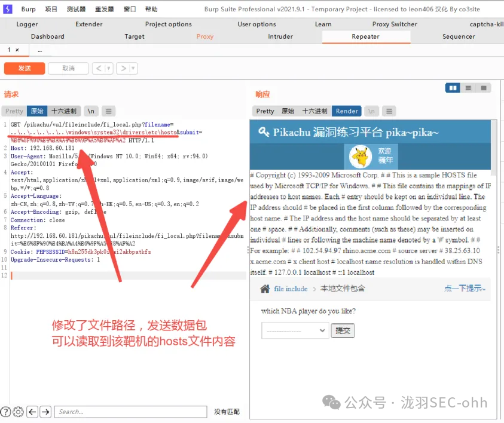Image resolution: width=504 pixels, height=423 pixels.
Task: Switch to top-bottom split layout
Action: click(x=468, y=88)
